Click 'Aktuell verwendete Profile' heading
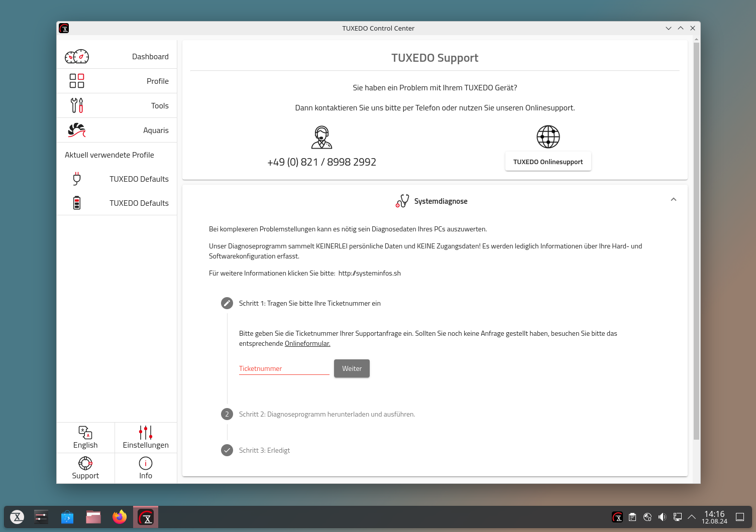 [110, 155]
